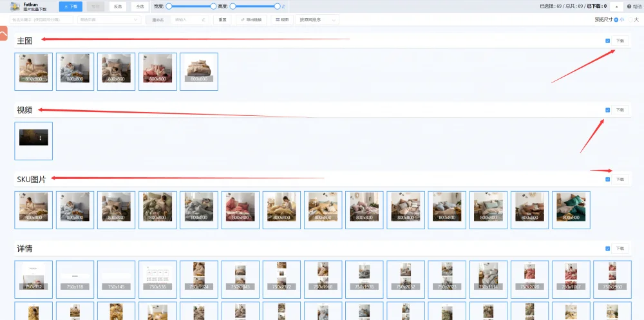Viewport: 644px width, 320px height.
Task: Click the 视图 grid view button
Action: point(282,20)
